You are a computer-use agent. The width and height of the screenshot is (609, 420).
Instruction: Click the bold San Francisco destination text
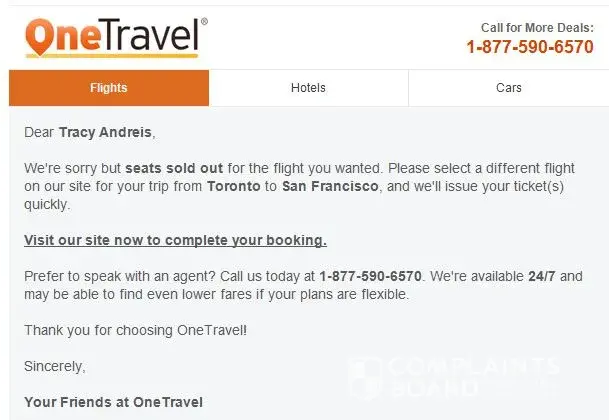pyautogui.click(x=331, y=186)
